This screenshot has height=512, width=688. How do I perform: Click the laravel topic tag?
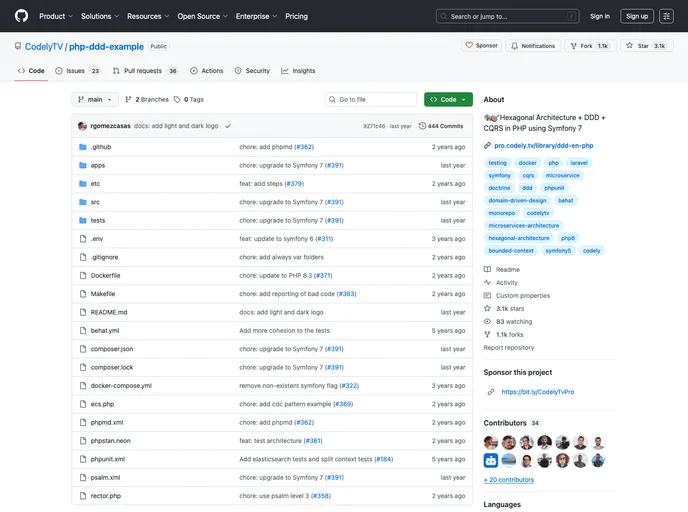pos(579,163)
